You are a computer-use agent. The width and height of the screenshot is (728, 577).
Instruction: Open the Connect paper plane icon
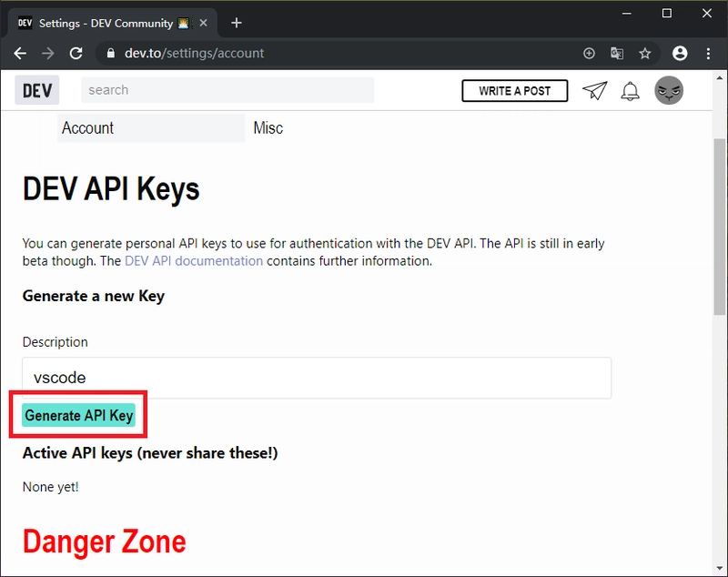click(x=595, y=90)
